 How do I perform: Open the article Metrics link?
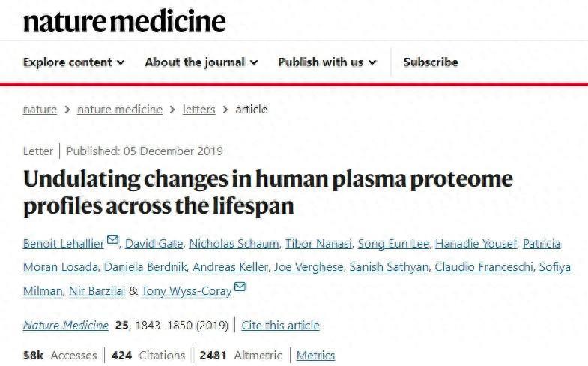[x=315, y=355]
